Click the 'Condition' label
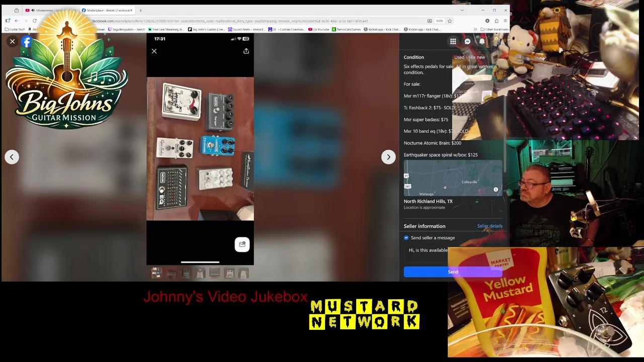Viewport: 644px width, 362px height. click(414, 57)
